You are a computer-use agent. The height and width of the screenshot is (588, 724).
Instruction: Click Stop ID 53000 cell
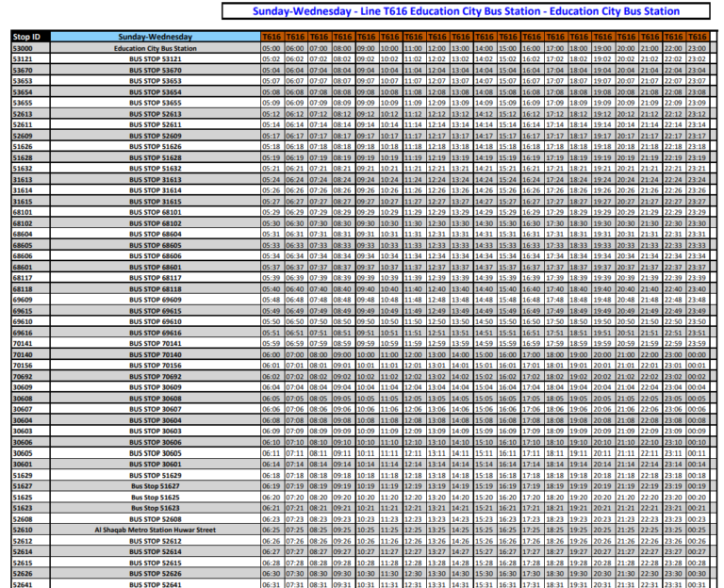[23, 48]
